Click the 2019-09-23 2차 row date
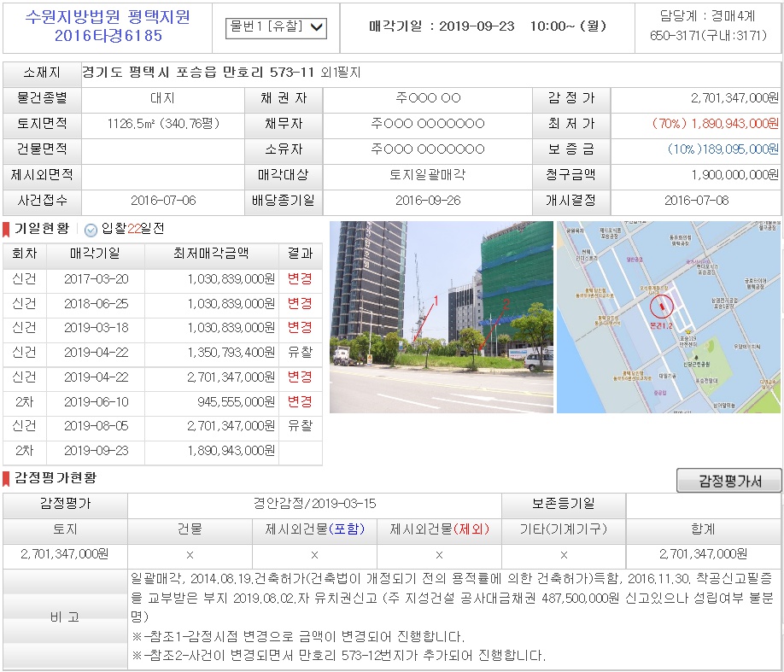784x672 pixels. tap(96, 451)
